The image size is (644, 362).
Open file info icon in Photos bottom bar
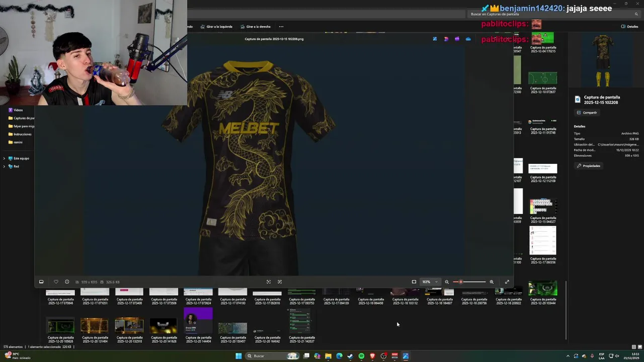[67, 282]
